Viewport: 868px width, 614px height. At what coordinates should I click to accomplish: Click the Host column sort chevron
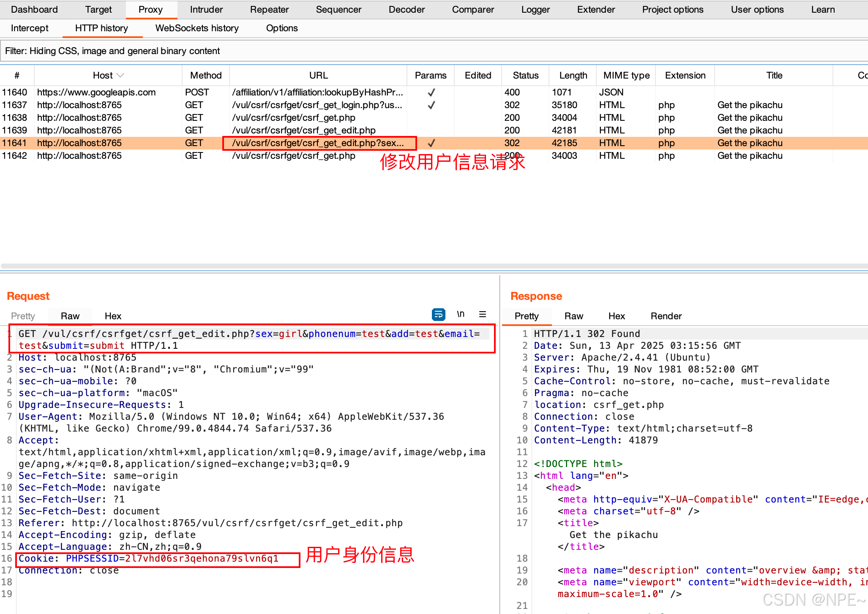pos(120,75)
